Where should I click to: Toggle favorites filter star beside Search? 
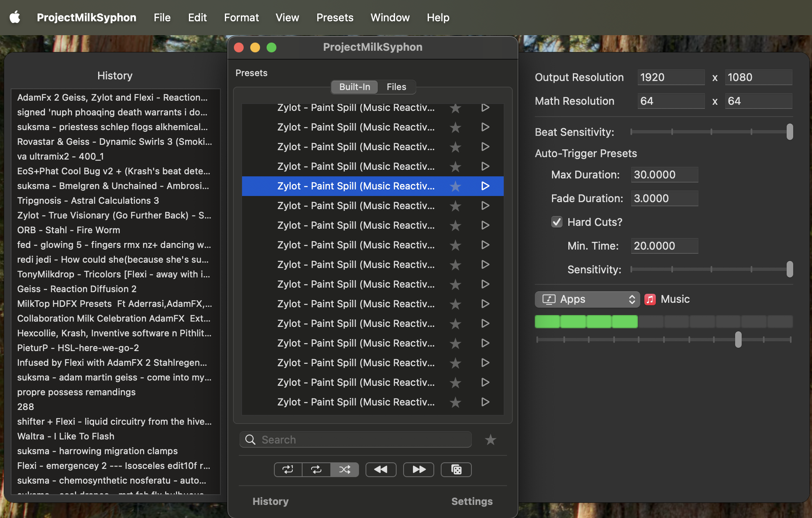coord(490,440)
